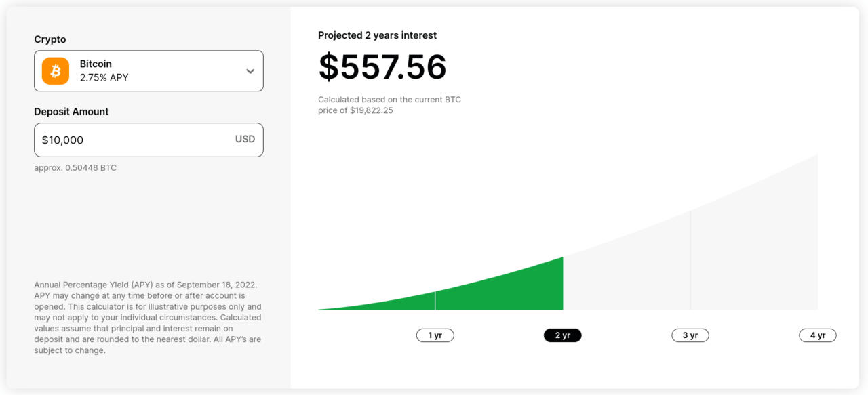Screen dimensions: 868x395
Task: Select the 1 yr projection pill
Action: [435, 335]
